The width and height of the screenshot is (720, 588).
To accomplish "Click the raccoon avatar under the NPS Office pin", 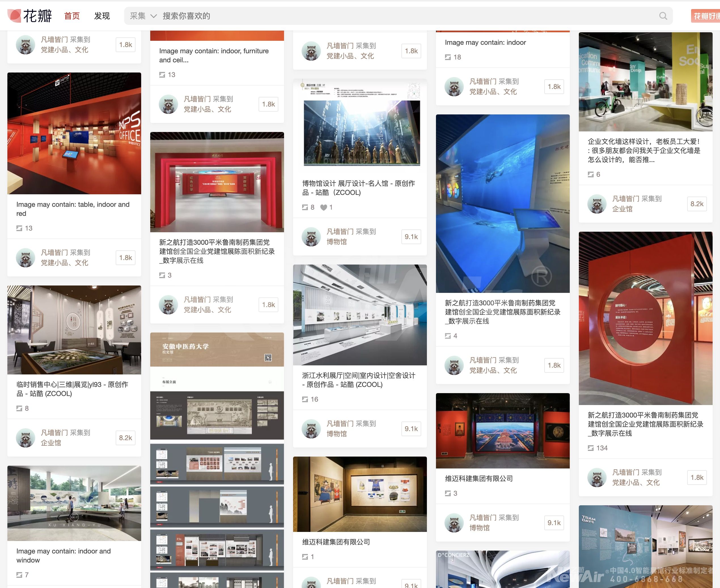I will [26, 257].
